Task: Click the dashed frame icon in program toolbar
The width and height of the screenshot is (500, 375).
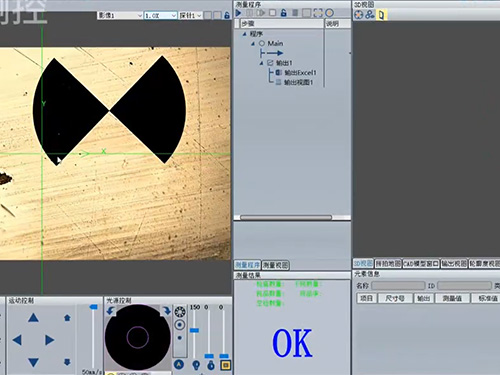Action: [318, 13]
